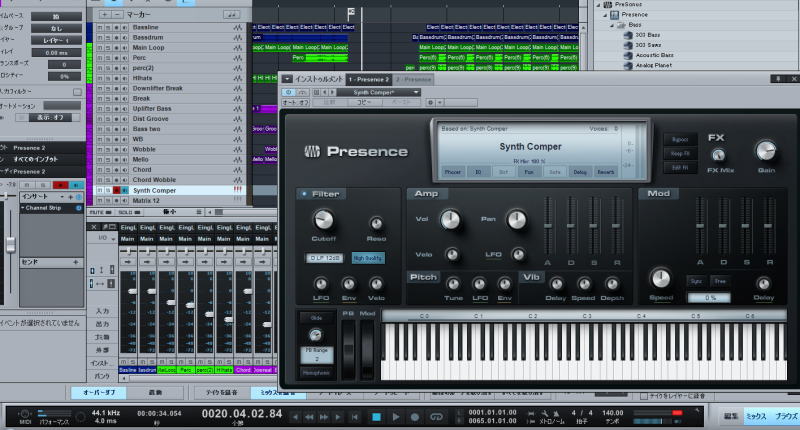Screen dimensions: 800x430
Task: Click the pitch bend wheel
Action: pos(348,350)
